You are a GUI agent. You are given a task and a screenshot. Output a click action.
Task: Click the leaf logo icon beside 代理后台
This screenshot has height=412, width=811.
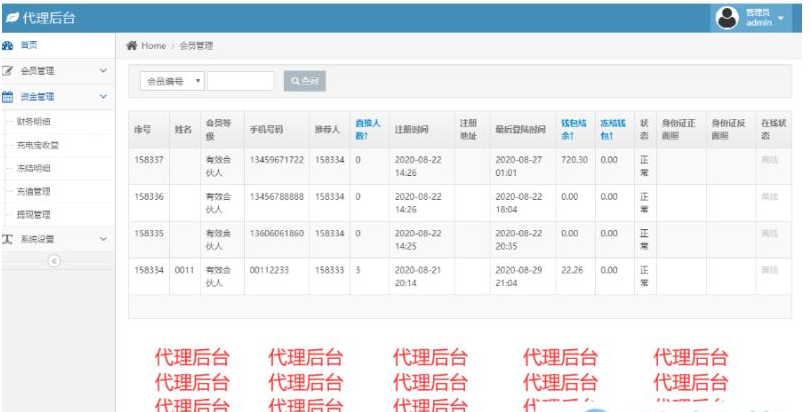11,18
